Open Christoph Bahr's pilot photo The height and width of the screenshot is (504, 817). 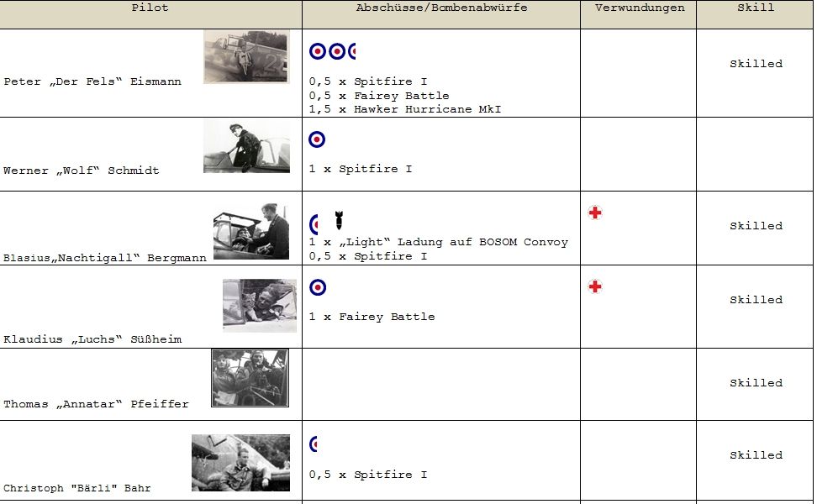tap(240, 463)
